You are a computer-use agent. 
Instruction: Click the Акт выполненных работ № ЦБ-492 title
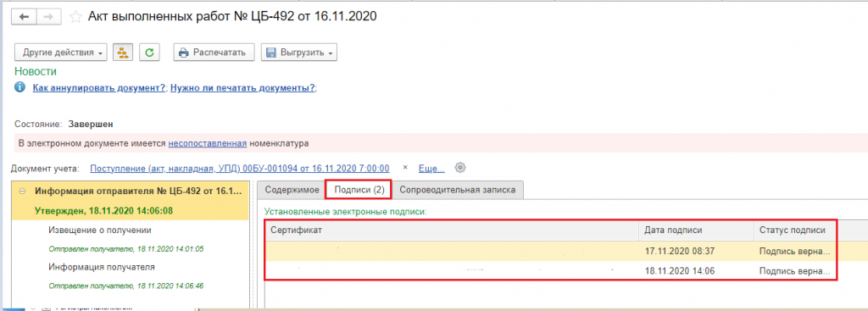232,17
